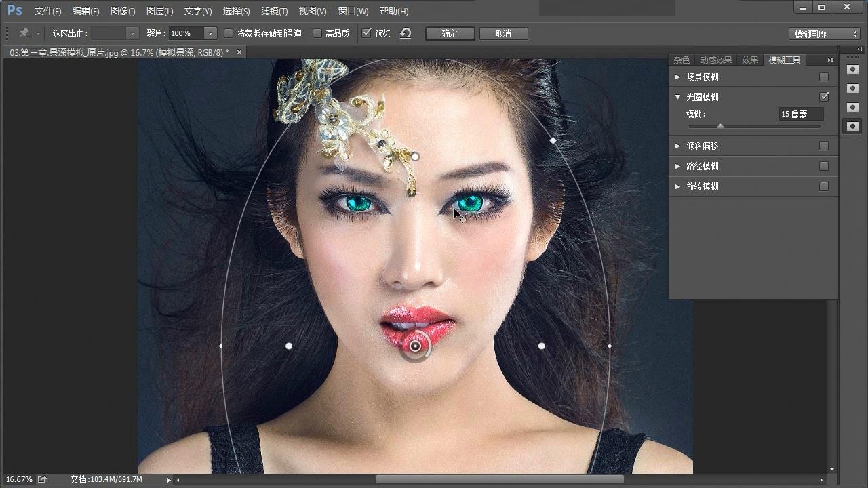Image resolution: width=868 pixels, height=488 pixels.
Task: Uncheck the 光圈模糊 checkbox
Action: 824,97
